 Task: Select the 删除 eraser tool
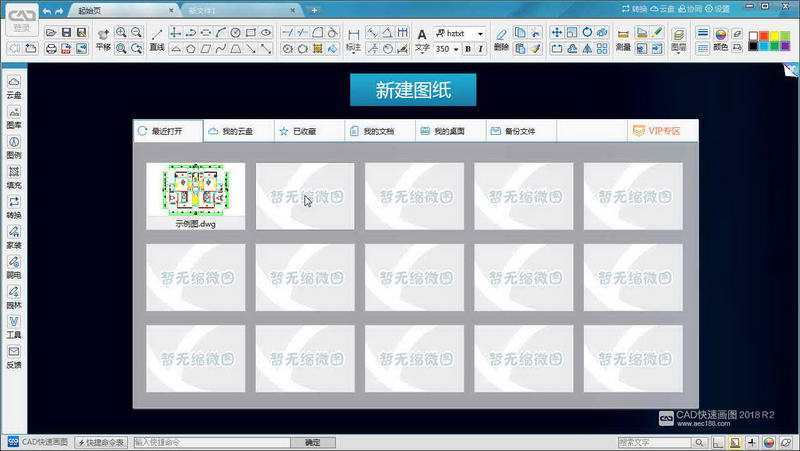501,39
